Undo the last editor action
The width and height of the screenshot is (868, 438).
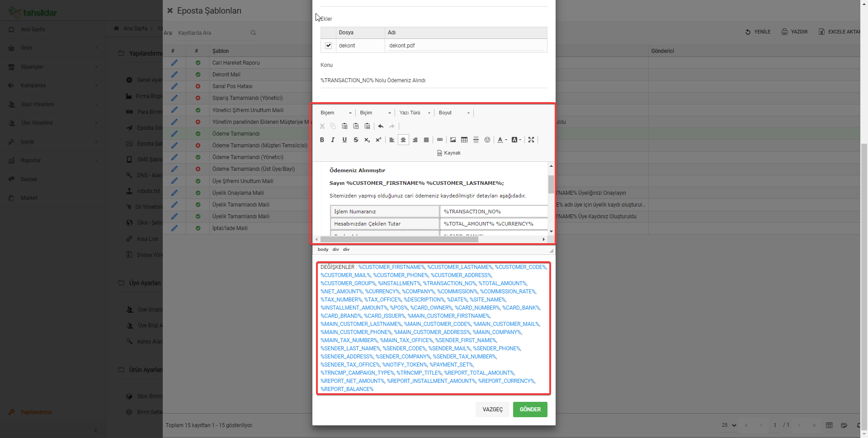pyautogui.click(x=381, y=126)
